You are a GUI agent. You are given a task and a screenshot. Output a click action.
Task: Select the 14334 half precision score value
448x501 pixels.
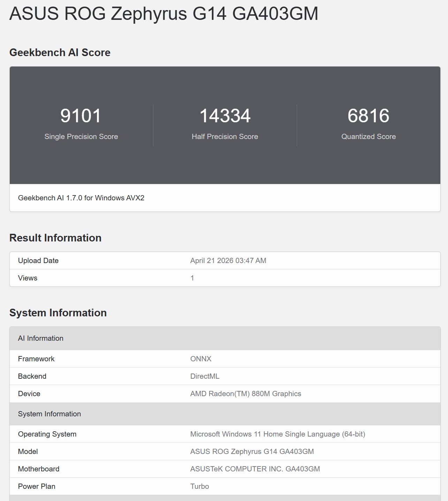point(225,116)
